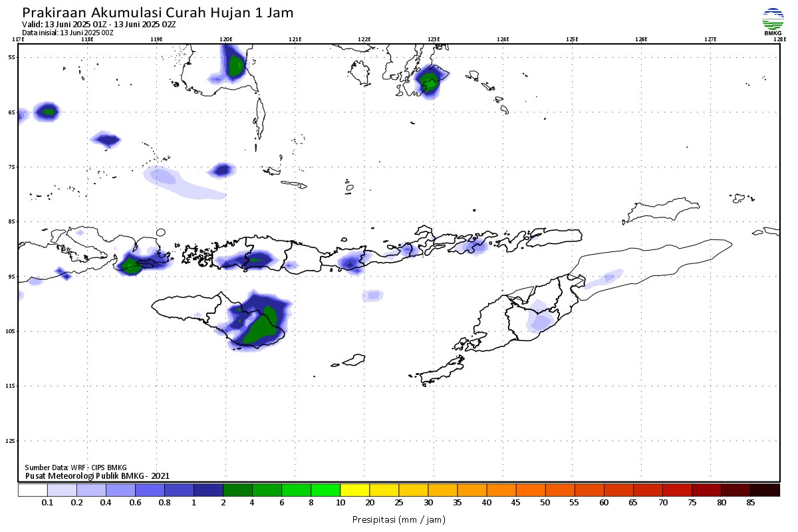Click the legend value "85"
This screenshot has height=532, width=798.
coord(750,503)
